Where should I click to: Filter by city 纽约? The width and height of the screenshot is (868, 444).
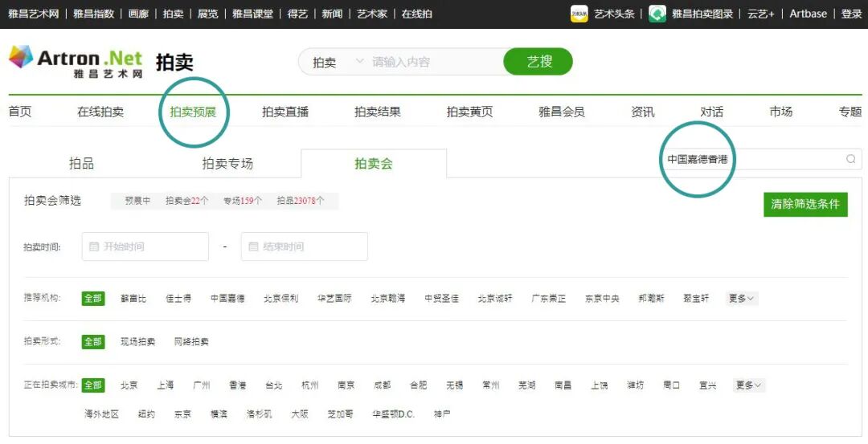(146, 413)
